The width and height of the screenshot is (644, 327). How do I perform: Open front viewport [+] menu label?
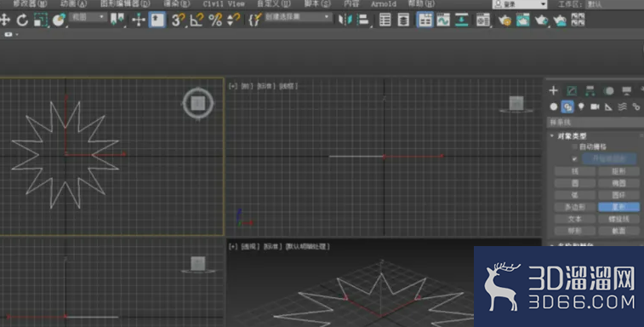point(233,86)
